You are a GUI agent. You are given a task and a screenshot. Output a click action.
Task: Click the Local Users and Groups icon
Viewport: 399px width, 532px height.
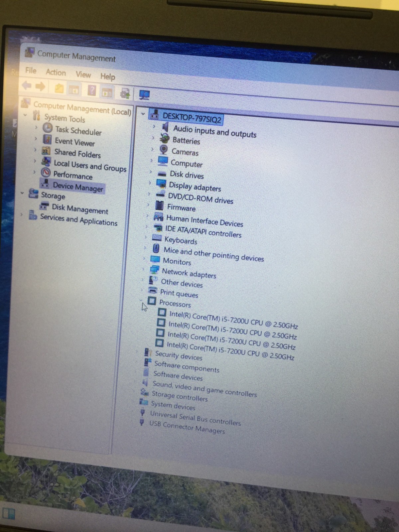pyautogui.click(x=46, y=162)
